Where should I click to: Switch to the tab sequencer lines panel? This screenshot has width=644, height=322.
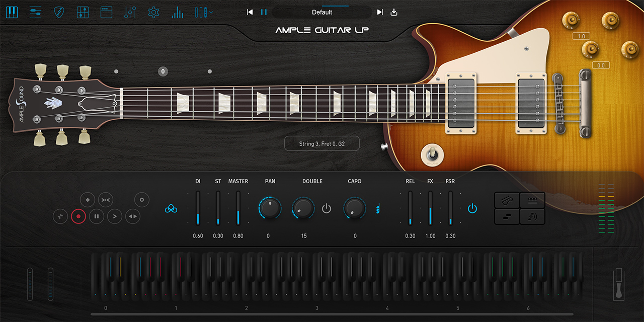click(x=35, y=12)
